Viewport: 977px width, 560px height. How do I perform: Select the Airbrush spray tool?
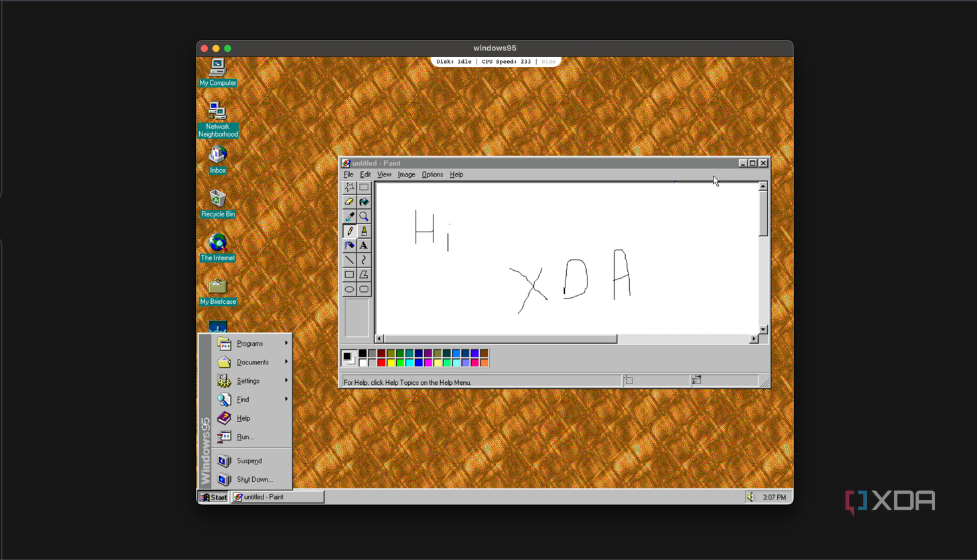(x=349, y=245)
